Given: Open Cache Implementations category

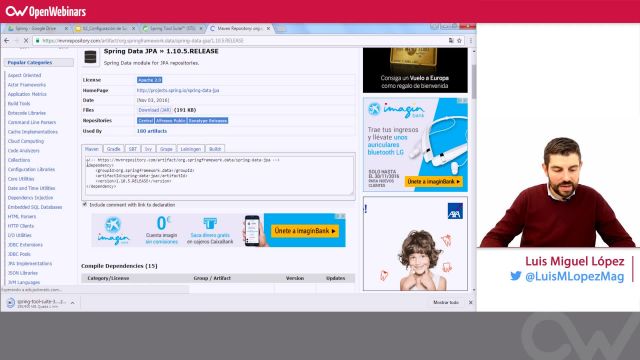Looking at the screenshot, I should [33, 132].
